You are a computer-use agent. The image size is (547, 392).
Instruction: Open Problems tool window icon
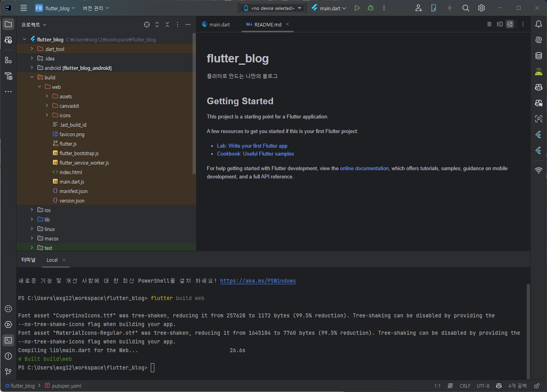pos(8,356)
